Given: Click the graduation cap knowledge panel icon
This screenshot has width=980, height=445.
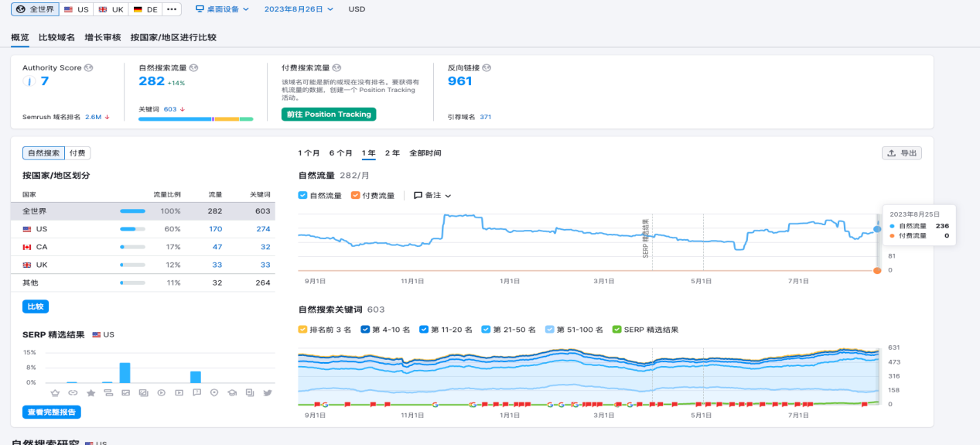Looking at the screenshot, I should click(231, 393).
